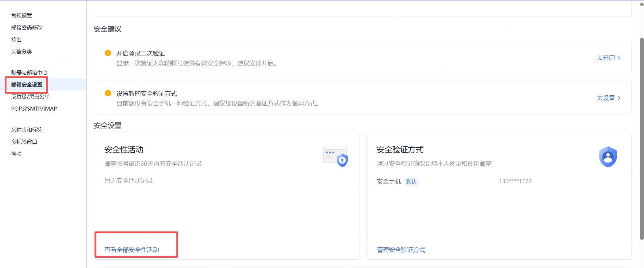Open POP3/SMTP/IMAP settings
The height and width of the screenshot is (268, 644).
coord(34,109)
